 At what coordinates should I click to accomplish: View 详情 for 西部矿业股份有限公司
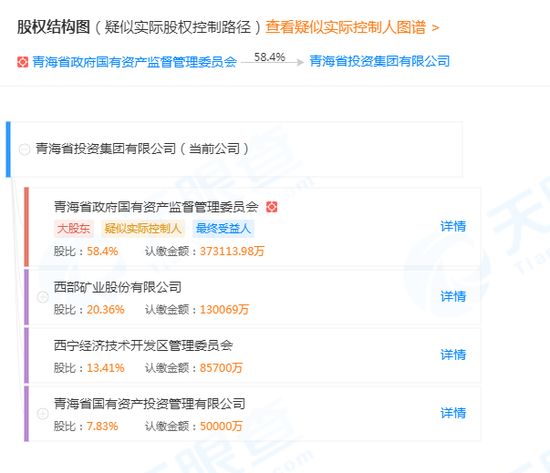[x=453, y=297]
